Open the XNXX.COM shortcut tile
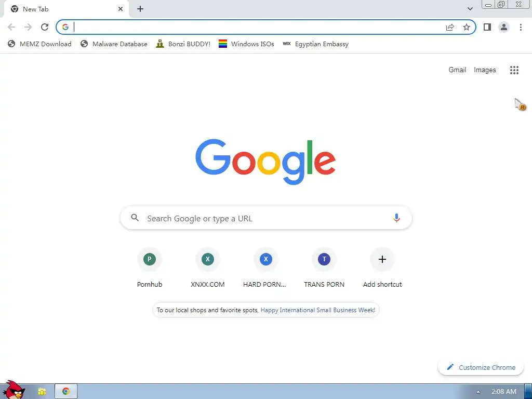This screenshot has height=399, width=532. coord(208,268)
